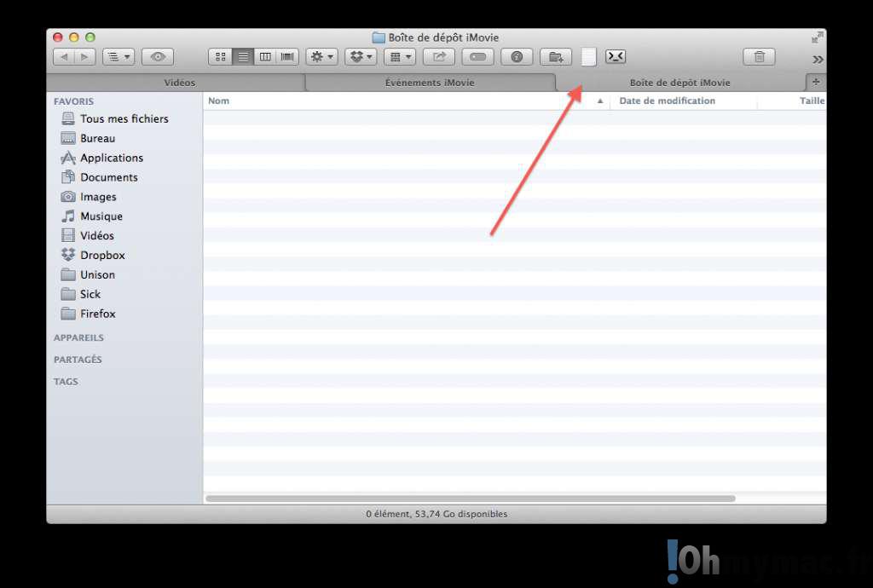Switch to Cover Flow view mode
Screen dimensions: 873x588
[287, 57]
